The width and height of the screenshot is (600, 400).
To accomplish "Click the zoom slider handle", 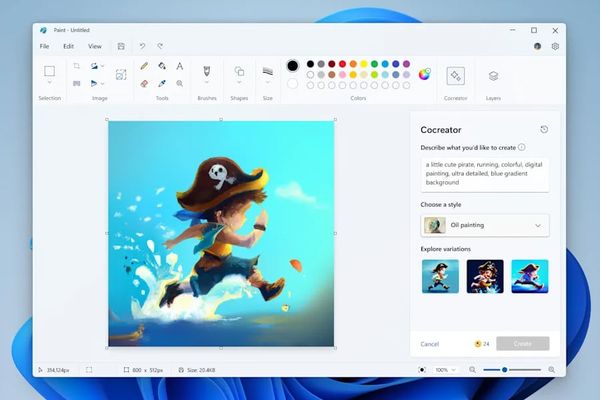I will [505, 370].
